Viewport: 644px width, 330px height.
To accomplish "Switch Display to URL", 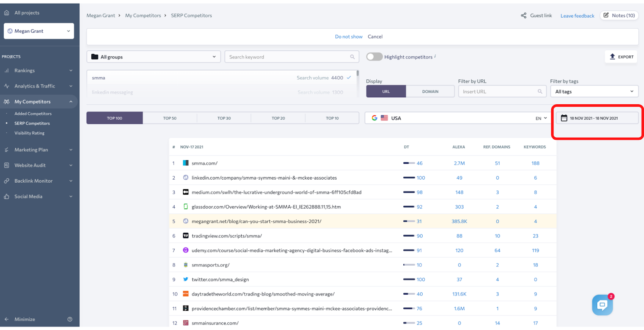I will pos(386,91).
